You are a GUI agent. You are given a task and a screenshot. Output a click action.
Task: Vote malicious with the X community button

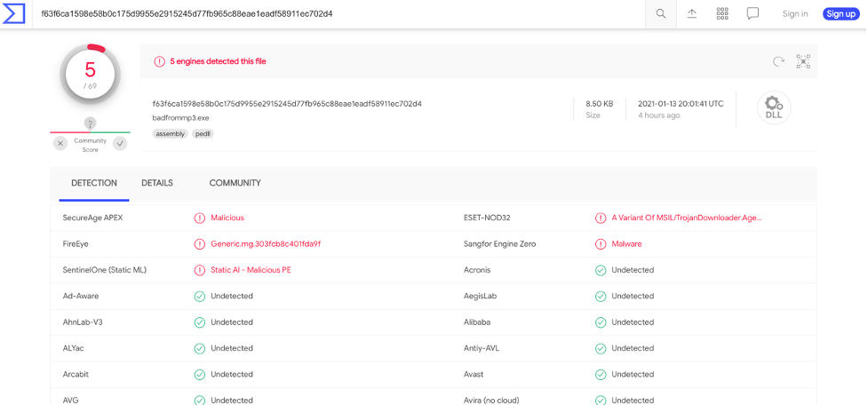(61, 144)
